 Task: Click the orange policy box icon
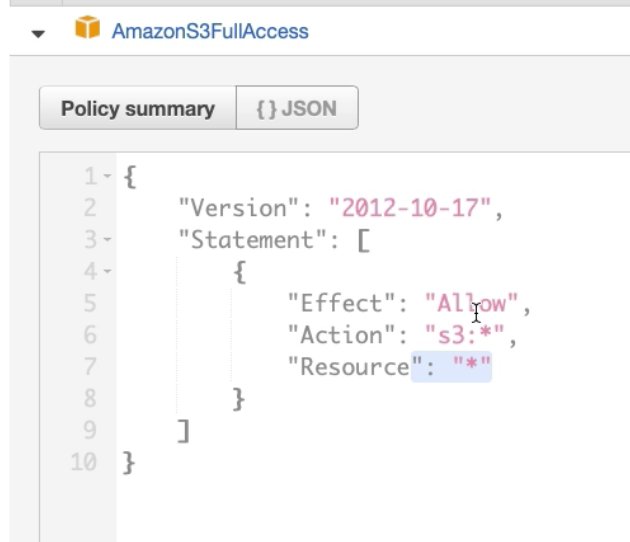coord(88,31)
